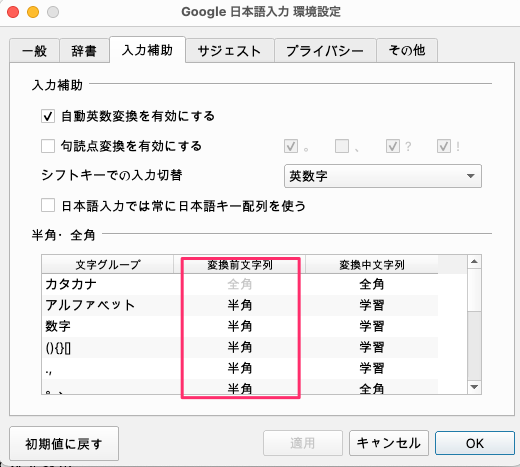Image resolution: width=520 pixels, height=467 pixels.
Task: Uncheck 自動英数変換を有効にする checkbox
Action: [48, 116]
